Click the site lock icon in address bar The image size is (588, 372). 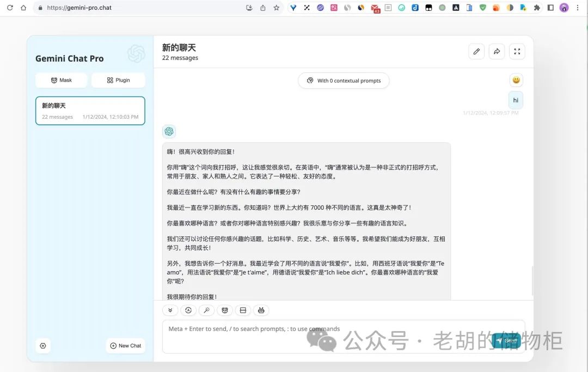pos(40,8)
